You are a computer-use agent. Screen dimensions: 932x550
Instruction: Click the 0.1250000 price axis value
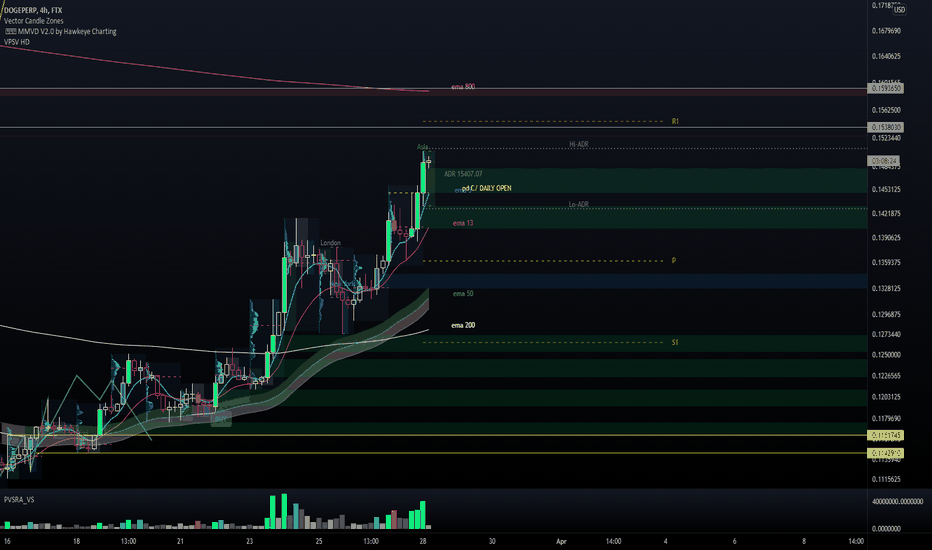point(886,355)
